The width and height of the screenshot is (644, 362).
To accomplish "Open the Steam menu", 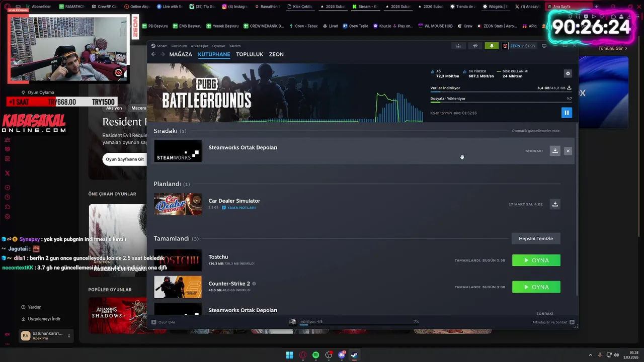I will tap(162, 46).
